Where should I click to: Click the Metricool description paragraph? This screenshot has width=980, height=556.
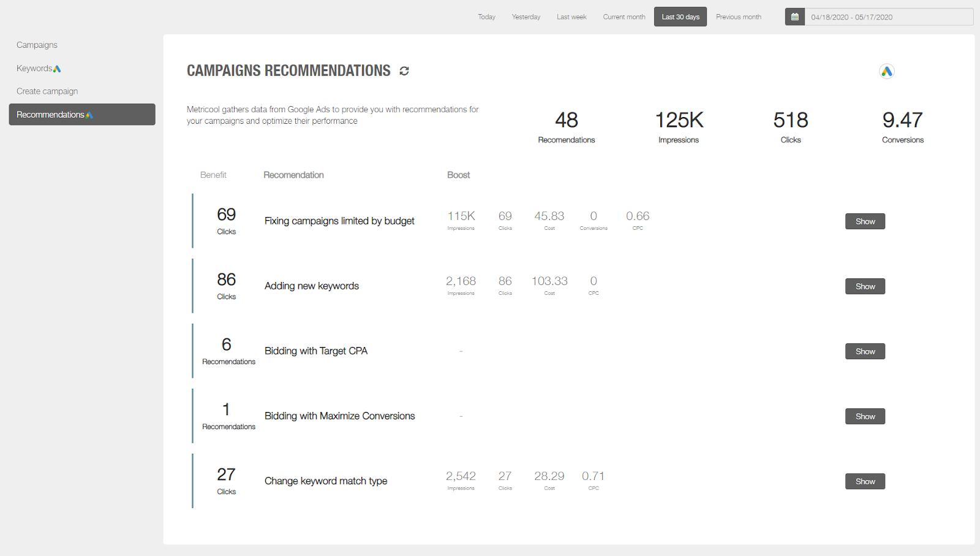pyautogui.click(x=333, y=115)
